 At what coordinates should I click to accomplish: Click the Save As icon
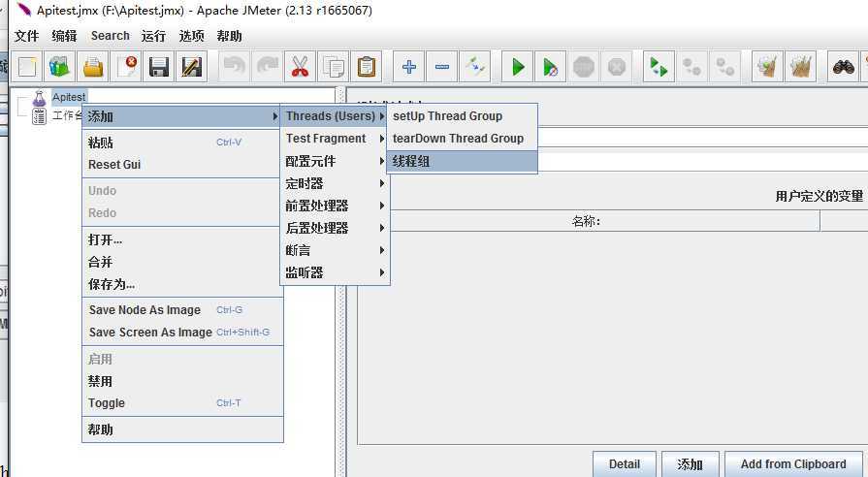(x=192, y=67)
